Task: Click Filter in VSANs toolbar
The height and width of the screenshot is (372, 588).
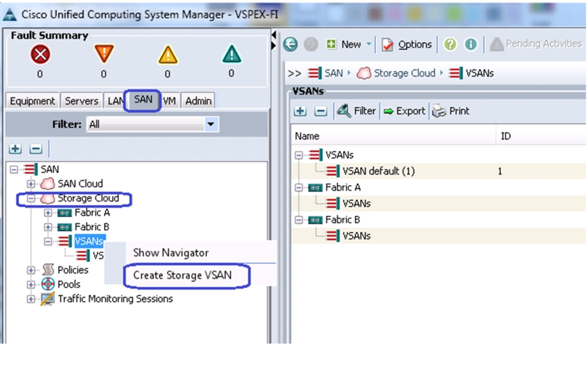Action: 356,111
